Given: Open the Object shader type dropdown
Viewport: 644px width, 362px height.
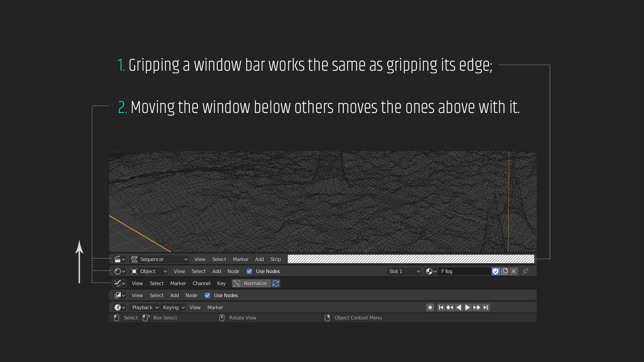Looking at the screenshot, I should tap(149, 271).
